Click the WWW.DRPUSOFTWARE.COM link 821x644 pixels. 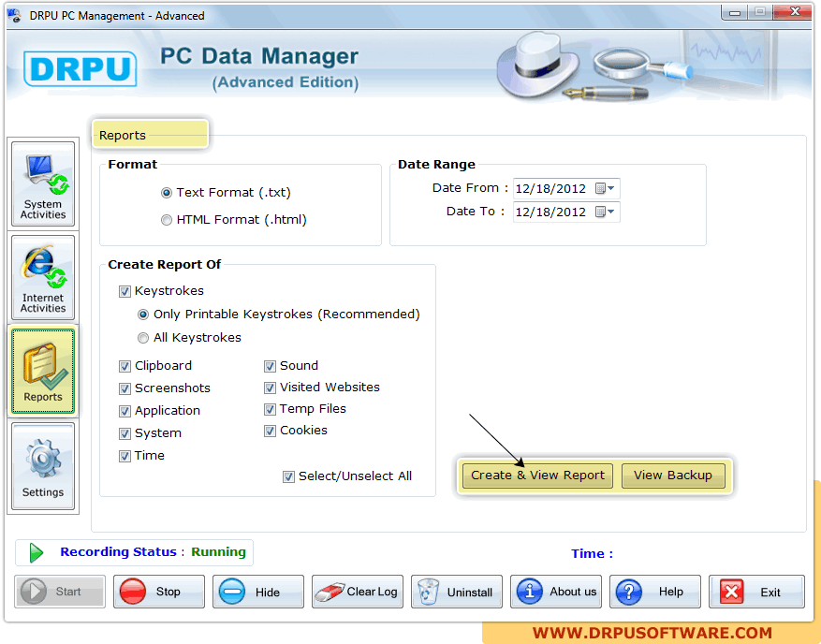[x=652, y=633]
